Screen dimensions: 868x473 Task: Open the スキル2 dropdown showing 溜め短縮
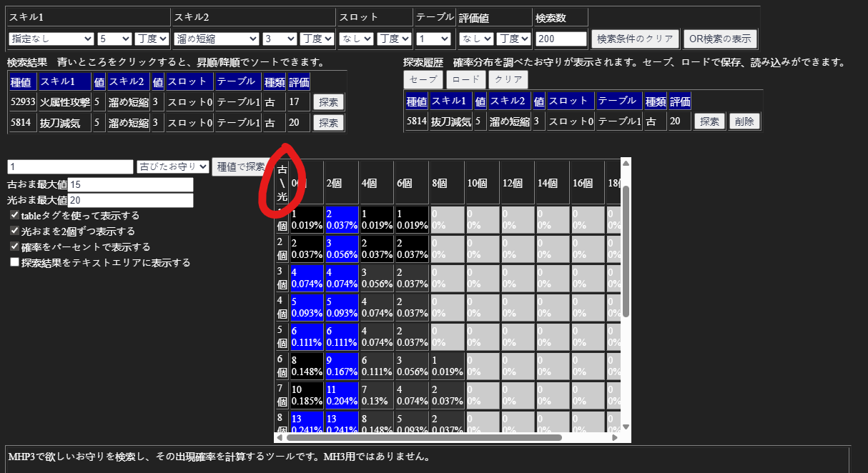(x=217, y=39)
